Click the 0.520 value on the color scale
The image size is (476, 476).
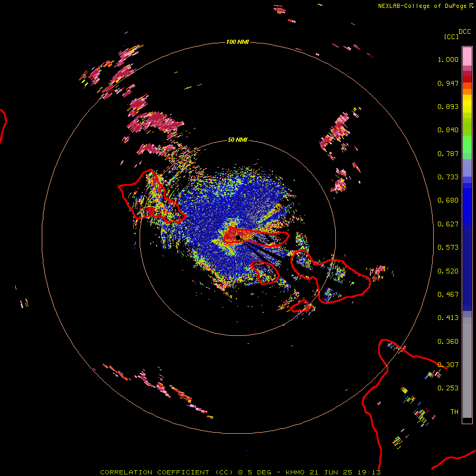coord(448,271)
